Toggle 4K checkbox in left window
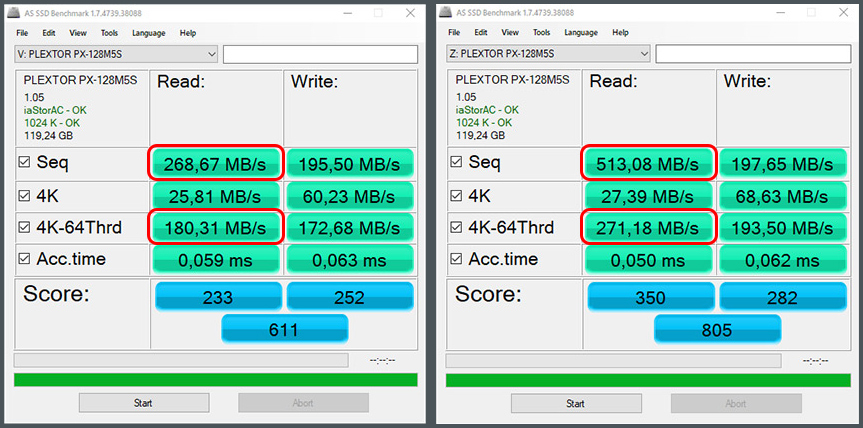863x428 pixels. tap(24, 196)
